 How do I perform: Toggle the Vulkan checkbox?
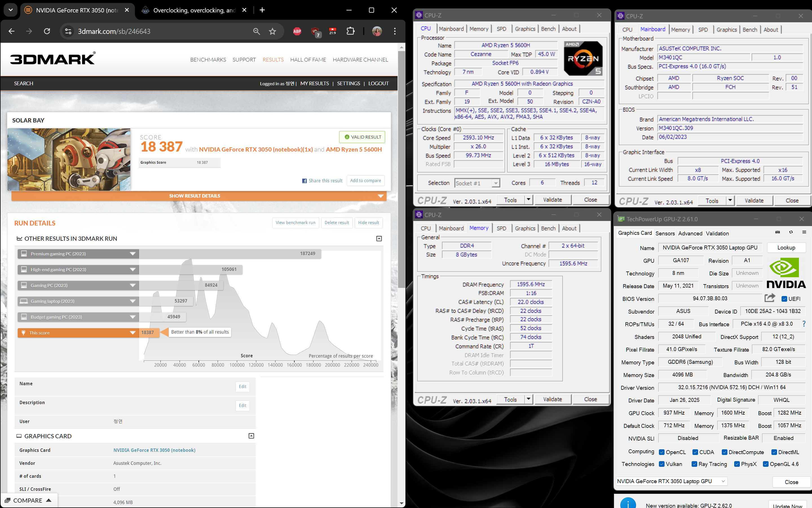tap(662, 464)
